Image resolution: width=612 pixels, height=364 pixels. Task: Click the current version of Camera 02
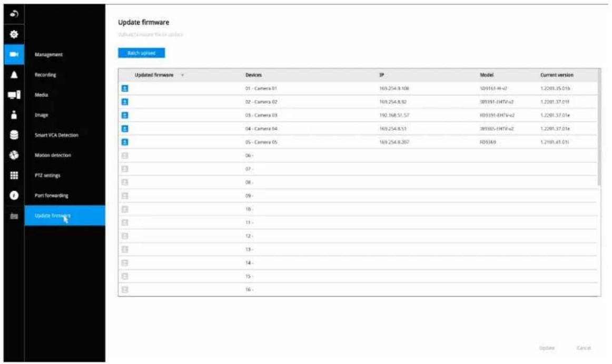tap(555, 102)
